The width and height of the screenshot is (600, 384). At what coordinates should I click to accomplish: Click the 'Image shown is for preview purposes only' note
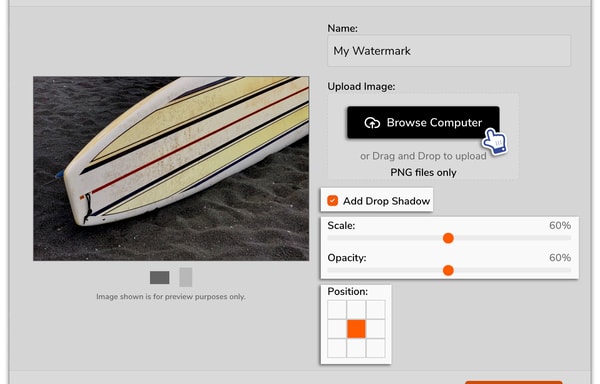pyautogui.click(x=171, y=296)
